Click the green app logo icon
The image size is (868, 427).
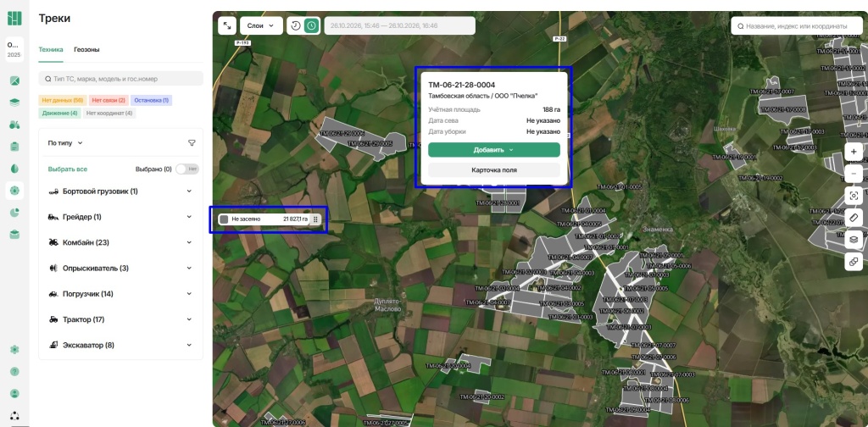pyautogui.click(x=14, y=19)
